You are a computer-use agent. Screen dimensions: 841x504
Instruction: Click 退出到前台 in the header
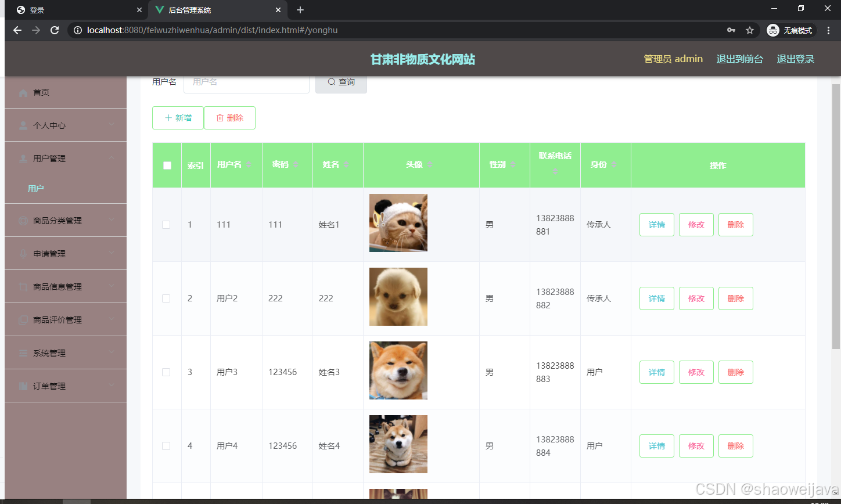pyautogui.click(x=740, y=59)
